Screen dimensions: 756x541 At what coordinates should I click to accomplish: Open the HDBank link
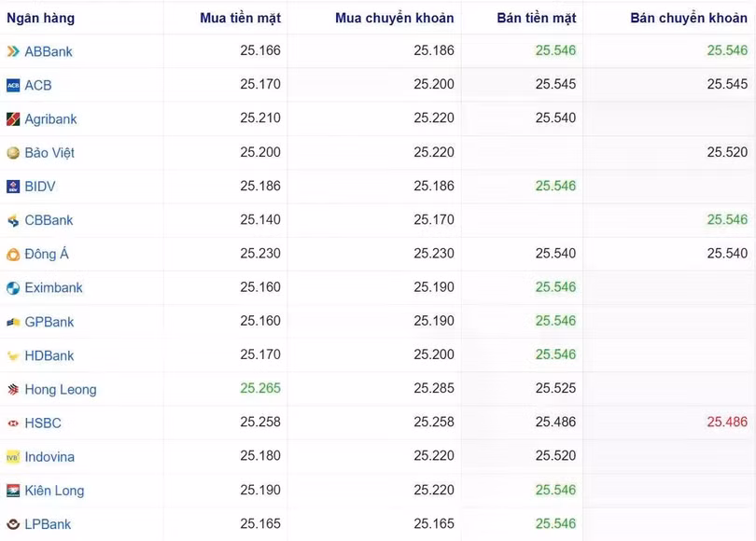click(x=49, y=355)
